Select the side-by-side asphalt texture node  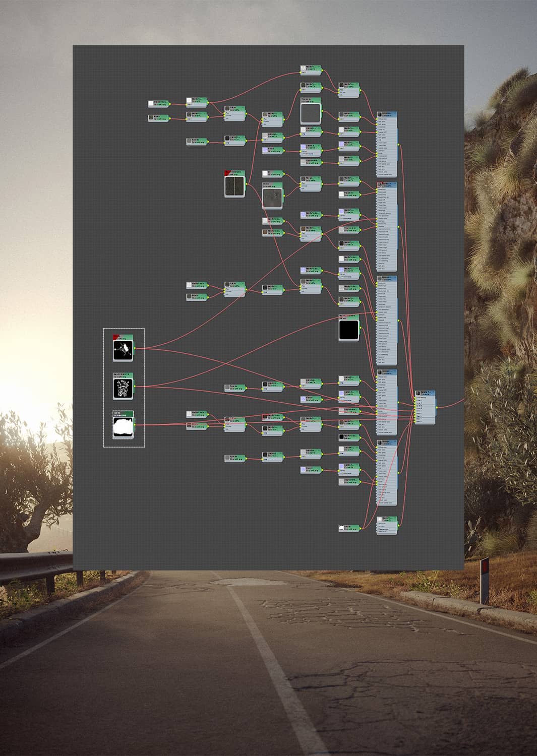point(234,185)
